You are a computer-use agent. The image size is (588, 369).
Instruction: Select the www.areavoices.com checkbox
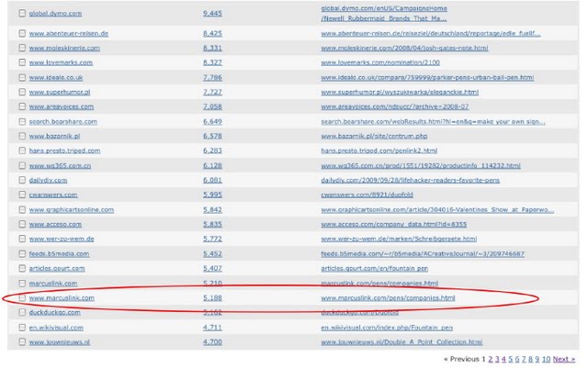[x=22, y=106]
